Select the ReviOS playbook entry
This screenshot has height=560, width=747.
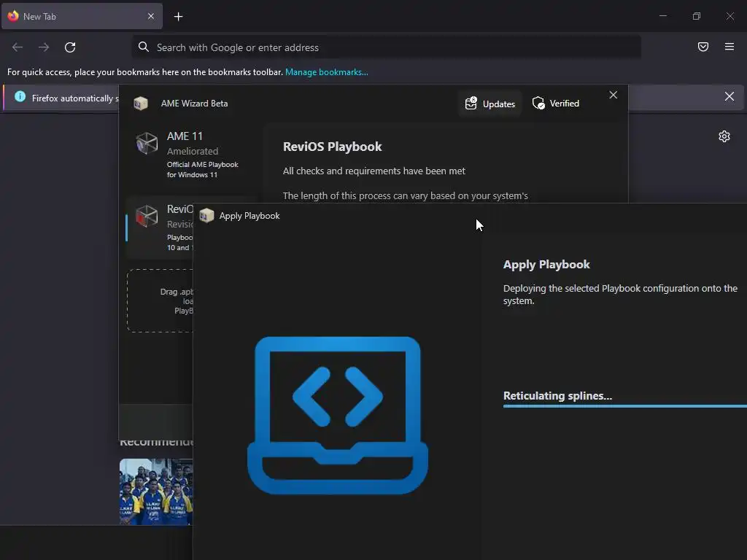[x=160, y=227]
